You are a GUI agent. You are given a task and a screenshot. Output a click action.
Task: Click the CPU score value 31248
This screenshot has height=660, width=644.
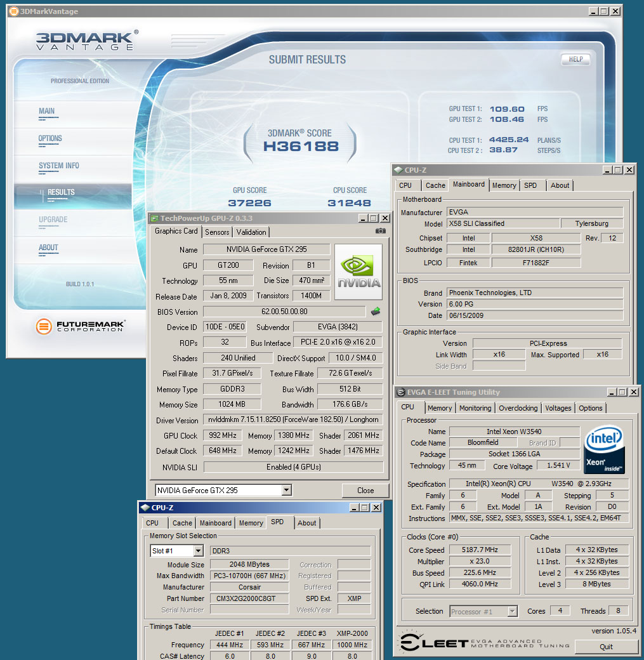coord(350,203)
